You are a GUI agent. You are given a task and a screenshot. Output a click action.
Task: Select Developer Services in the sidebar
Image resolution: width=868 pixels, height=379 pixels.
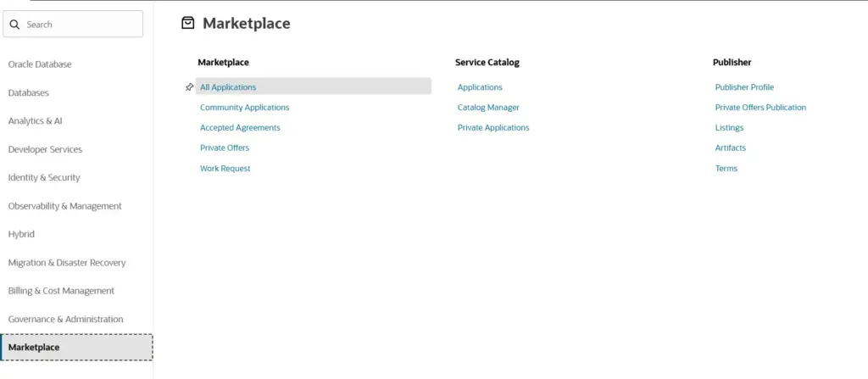[45, 149]
